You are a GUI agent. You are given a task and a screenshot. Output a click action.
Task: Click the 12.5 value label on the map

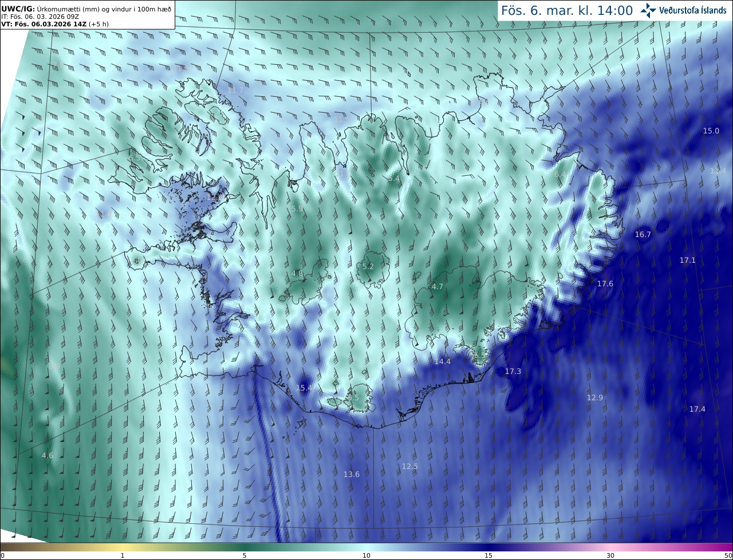coord(410,467)
